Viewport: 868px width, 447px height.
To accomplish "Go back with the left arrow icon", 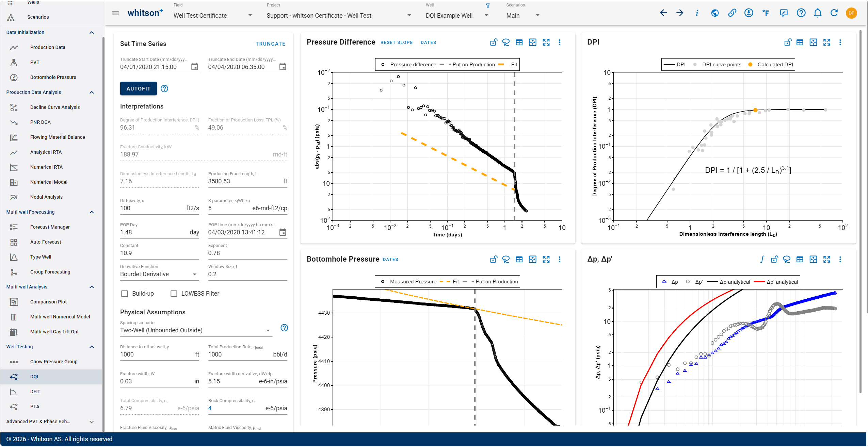I will pyautogui.click(x=663, y=13).
